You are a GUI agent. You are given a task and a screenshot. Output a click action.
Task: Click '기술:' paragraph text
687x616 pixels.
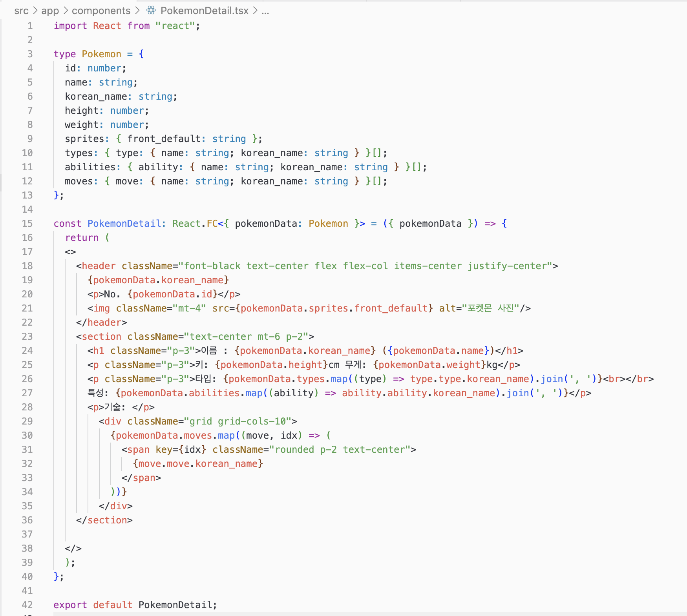click(x=115, y=407)
